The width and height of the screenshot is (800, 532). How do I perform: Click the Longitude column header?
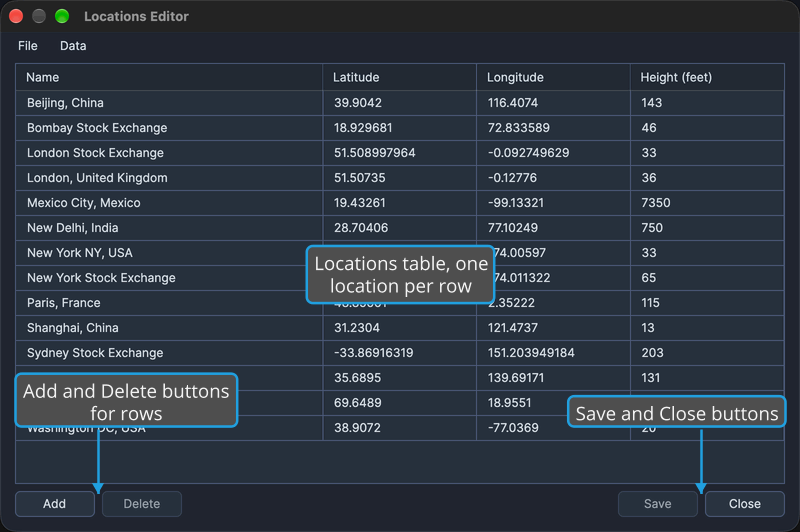click(x=554, y=77)
